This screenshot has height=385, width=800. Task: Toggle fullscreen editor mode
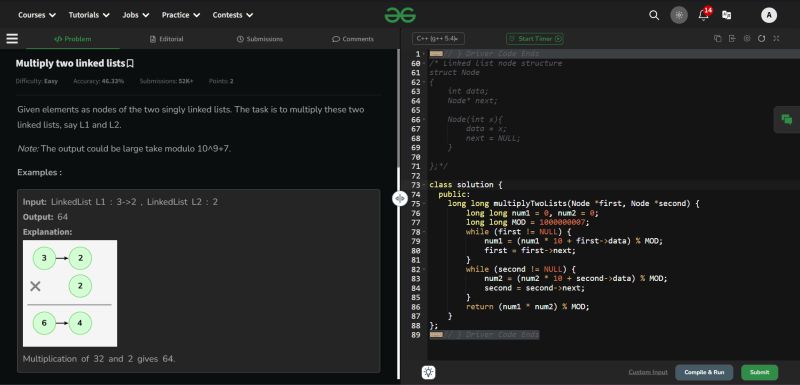tap(776, 39)
